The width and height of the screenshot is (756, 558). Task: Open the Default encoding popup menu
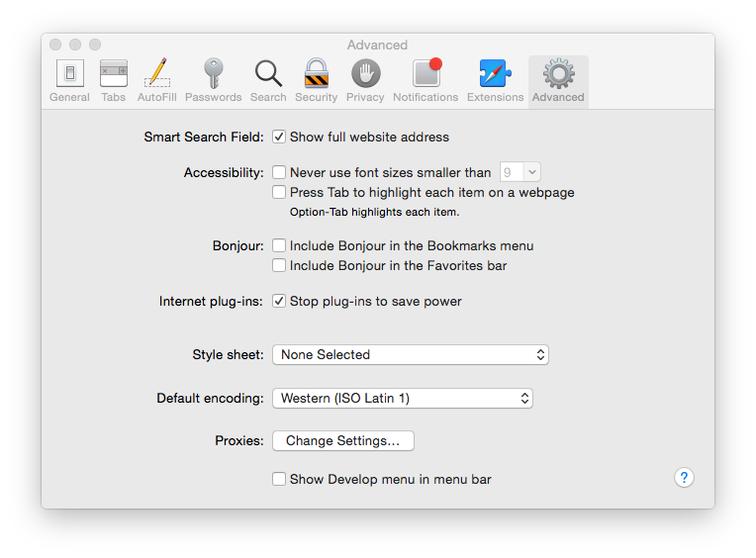point(403,399)
